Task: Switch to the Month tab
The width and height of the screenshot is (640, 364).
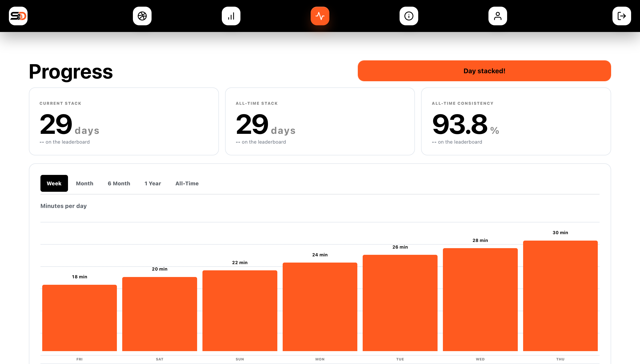Action: point(85,183)
